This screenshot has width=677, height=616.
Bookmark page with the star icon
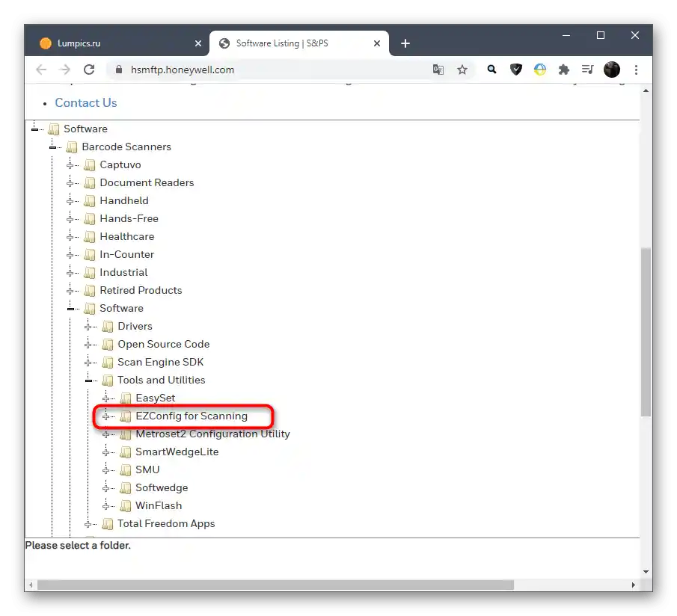click(x=462, y=70)
